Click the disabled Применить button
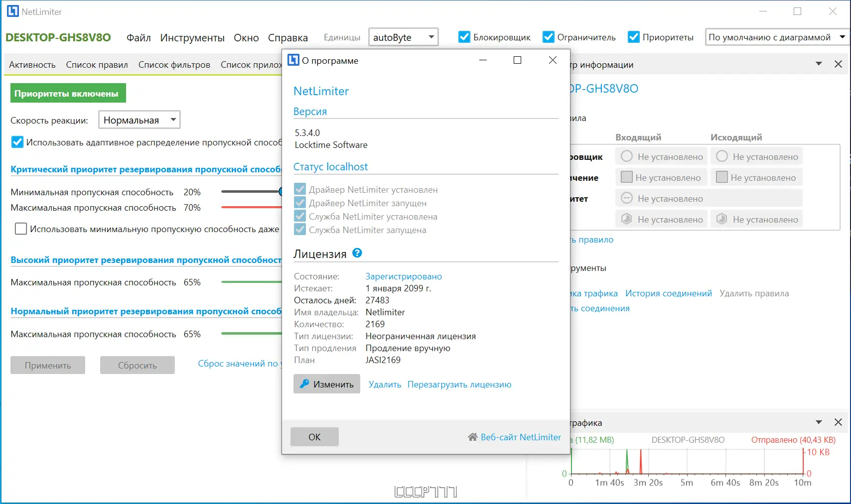Image resolution: width=851 pixels, height=504 pixels. tap(48, 365)
